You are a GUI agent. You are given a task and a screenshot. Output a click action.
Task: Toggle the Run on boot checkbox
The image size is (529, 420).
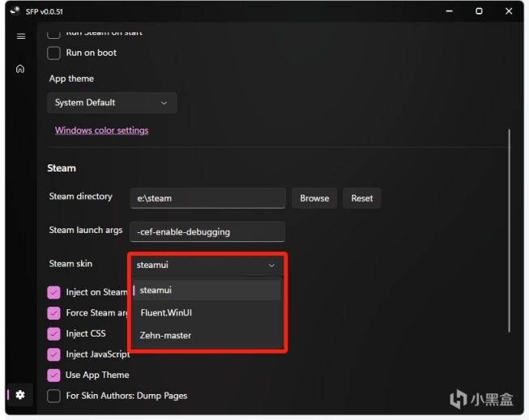[53, 53]
